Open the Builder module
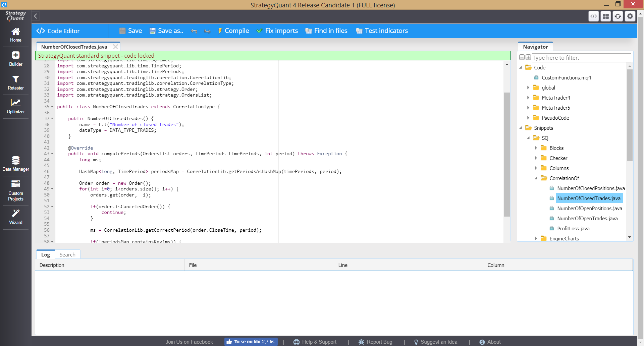Image resolution: width=644 pixels, height=346 pixels. [16, 59]
